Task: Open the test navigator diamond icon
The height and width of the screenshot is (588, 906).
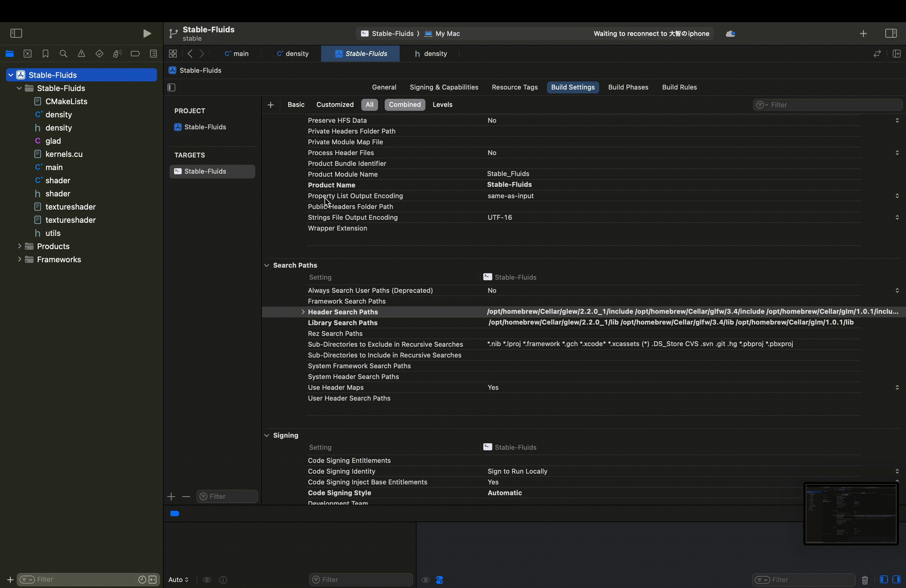Action: (99, 54)
